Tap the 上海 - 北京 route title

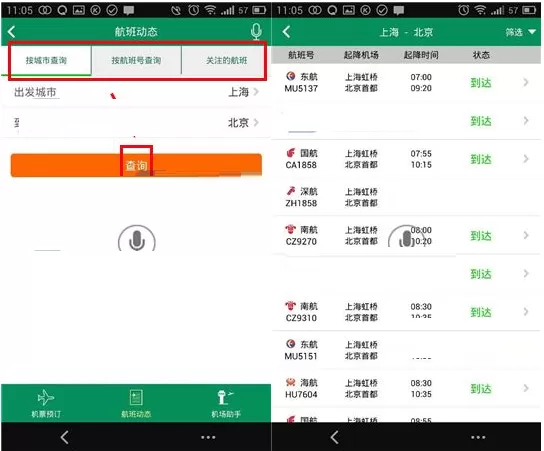point(406,32)
